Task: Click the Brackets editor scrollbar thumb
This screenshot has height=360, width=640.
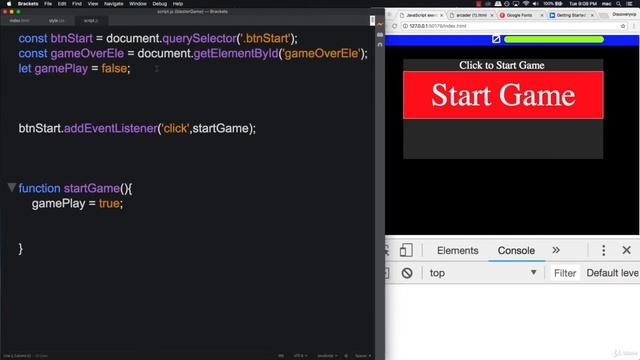Action: 372,20
